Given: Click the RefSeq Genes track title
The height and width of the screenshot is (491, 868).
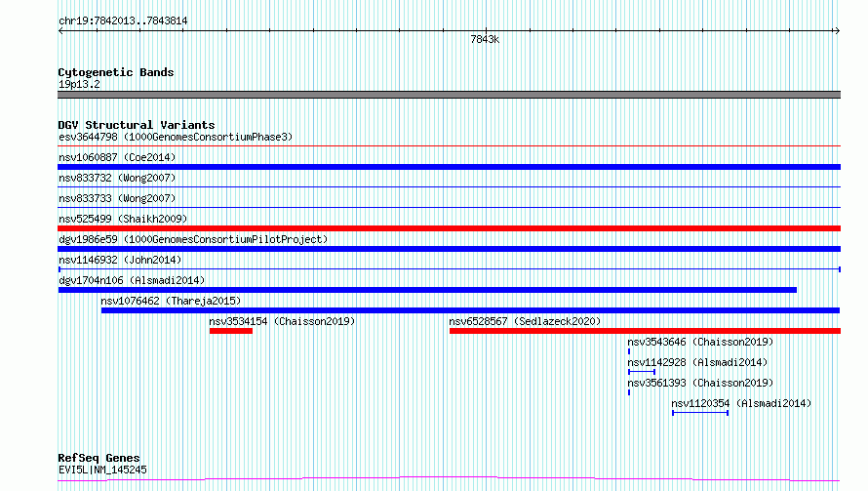Looking at the screenshot, I should (x=99, y=458).
